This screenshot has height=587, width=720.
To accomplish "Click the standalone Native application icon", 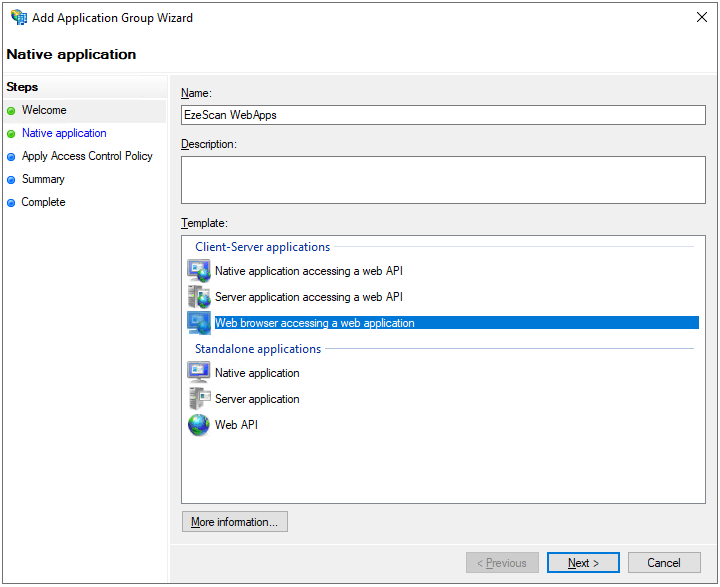I will pos(198,373).
